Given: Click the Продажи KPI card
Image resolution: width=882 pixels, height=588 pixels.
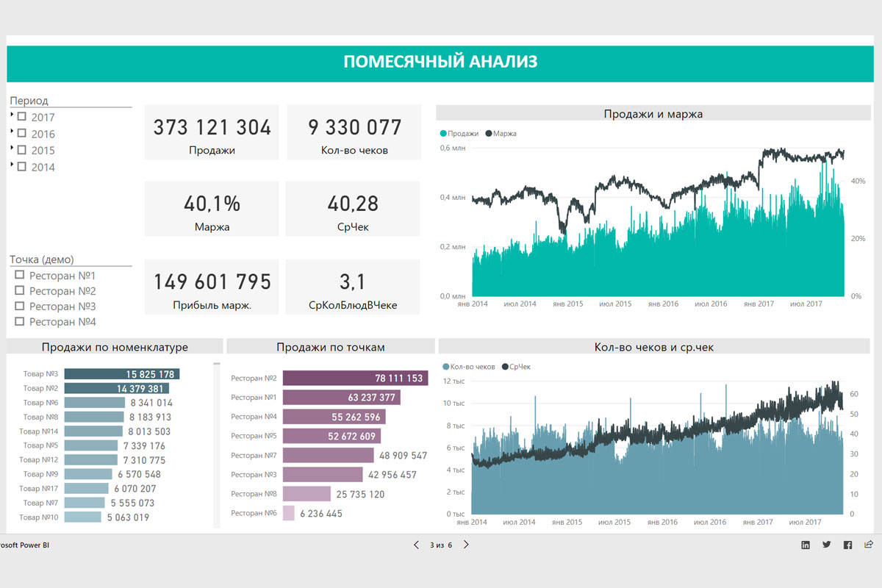Looking at the screenshot, I should coord(212,132).
